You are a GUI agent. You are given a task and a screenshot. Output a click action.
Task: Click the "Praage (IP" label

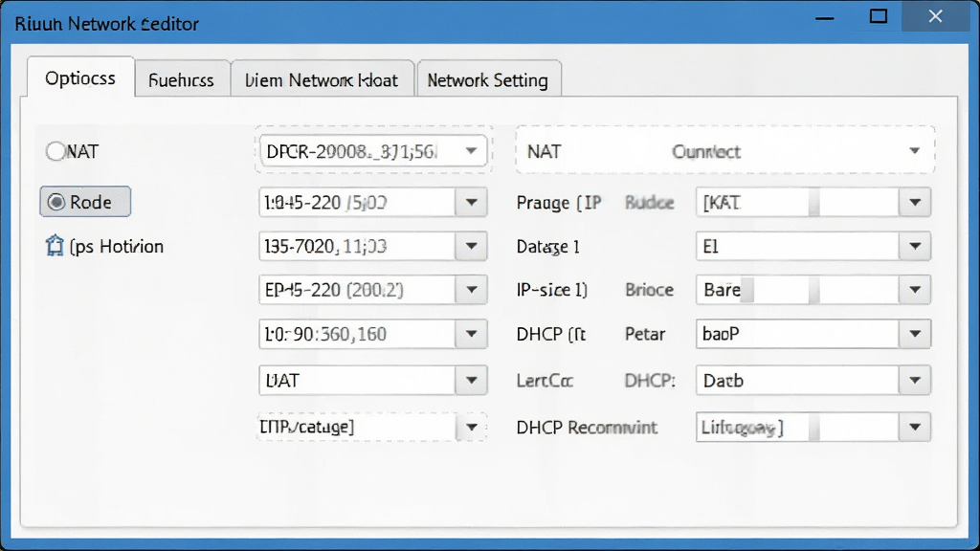click(x=559, y=203)
